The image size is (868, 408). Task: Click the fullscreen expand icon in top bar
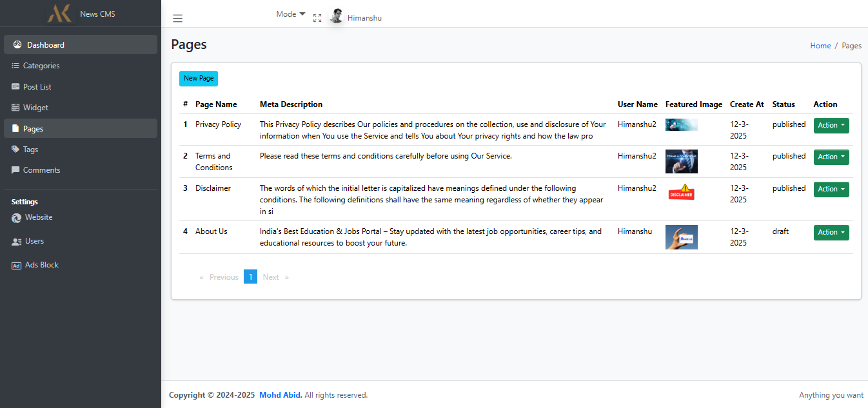(317, 18)
